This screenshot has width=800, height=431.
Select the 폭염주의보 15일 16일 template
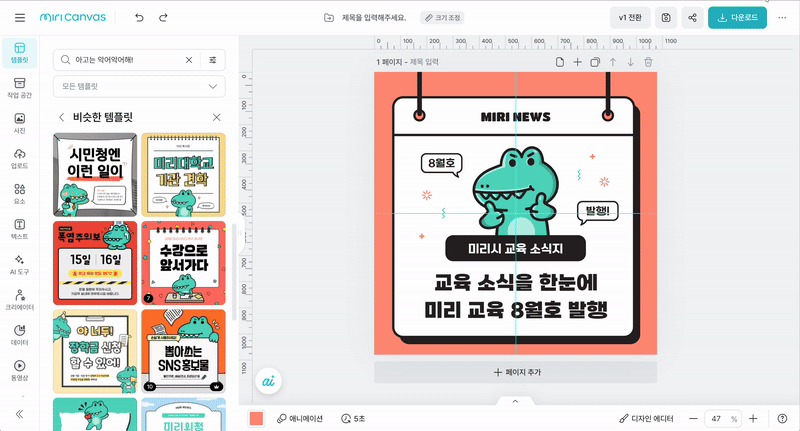pyautogui.click(x=95, y=263)
